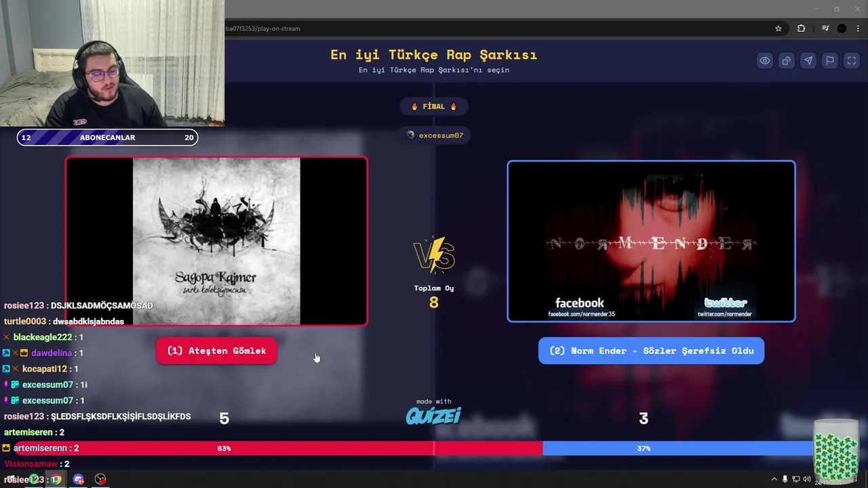
Task: Click the left vote count 5
Action: pos(224,419)
